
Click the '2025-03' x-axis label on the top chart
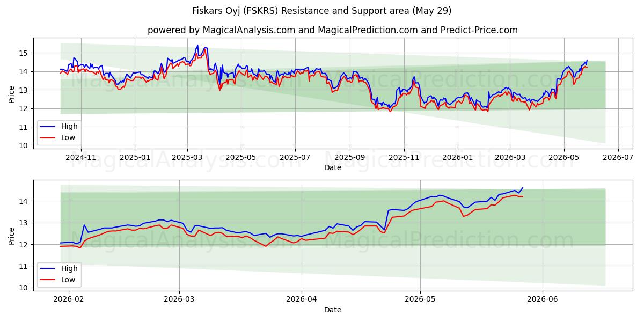187,158
